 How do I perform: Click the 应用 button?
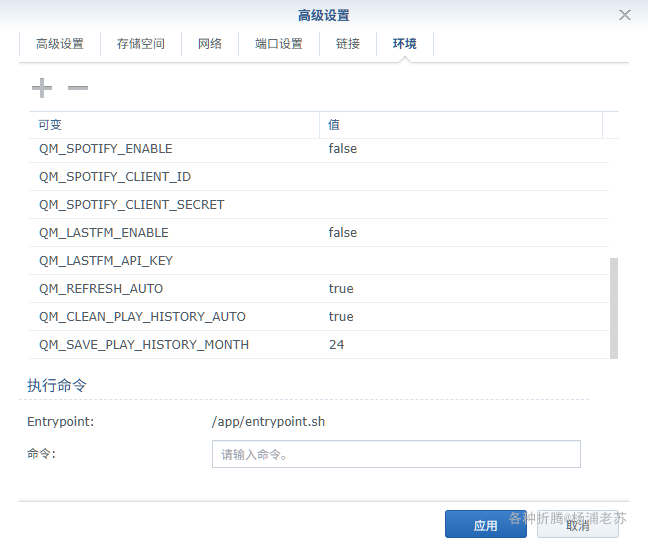click(x=486, y=524)
